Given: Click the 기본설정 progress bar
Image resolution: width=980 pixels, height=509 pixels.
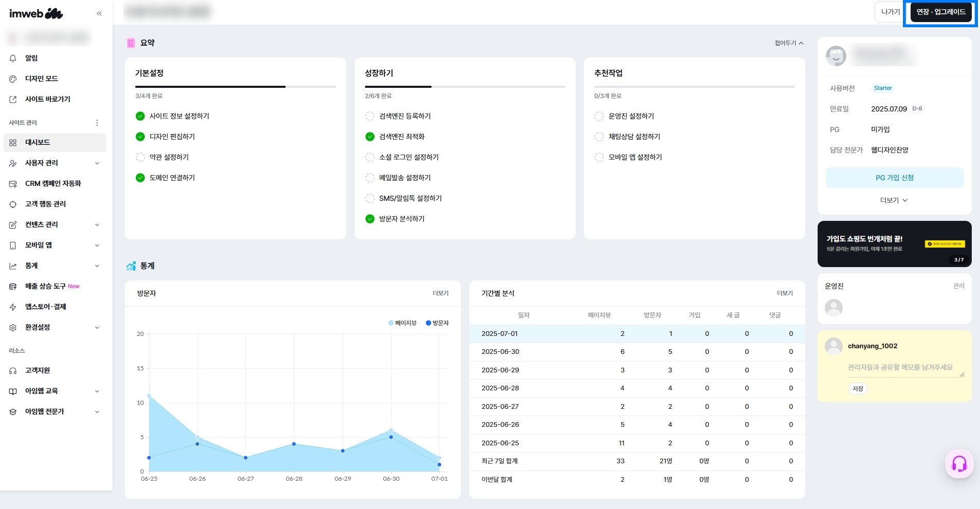Looking at the screenshot, I should pyautogui.click(x=235, y=87).
